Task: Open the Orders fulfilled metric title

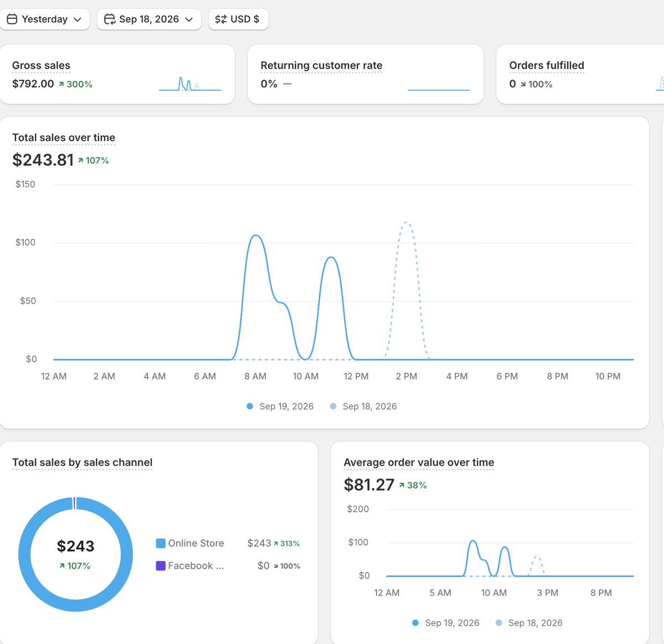Action: click(547, 65)
